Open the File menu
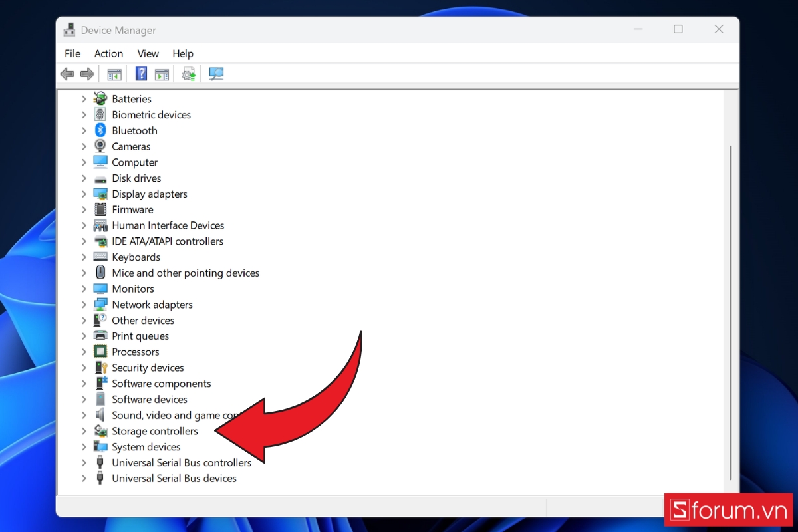 (x=72, y=53)
